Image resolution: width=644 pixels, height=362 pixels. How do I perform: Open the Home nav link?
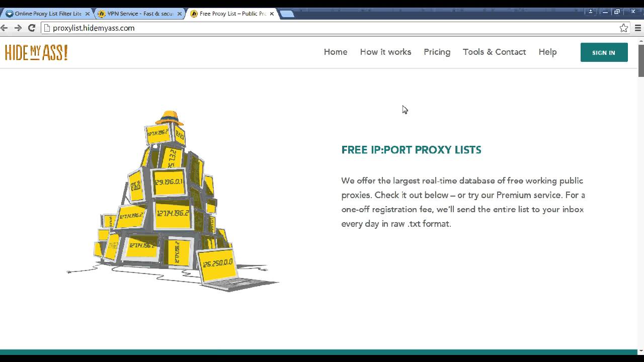pos(336,52)
